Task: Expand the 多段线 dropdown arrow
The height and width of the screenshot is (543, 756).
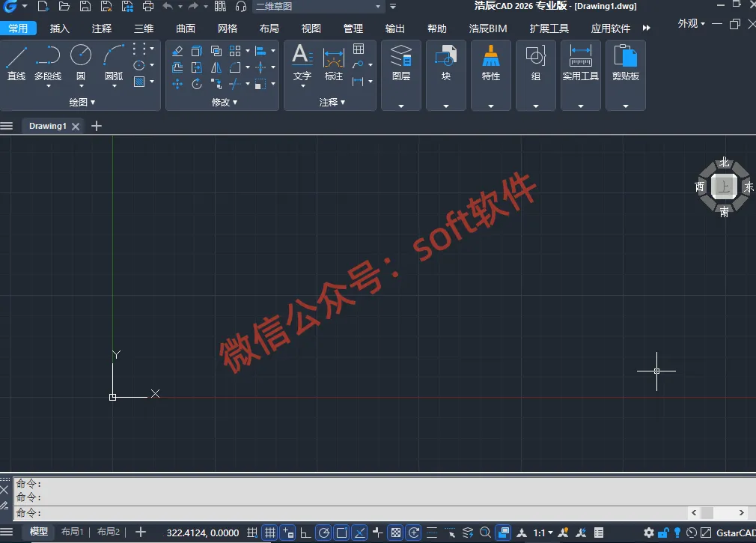Action: pos(48,86)
